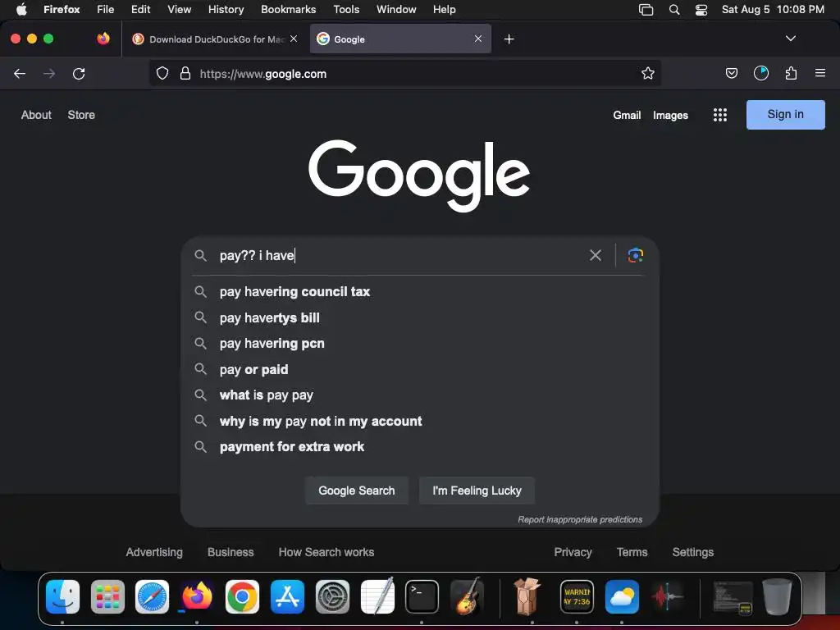
Task: Click the Sign in button
Action: coord(785,115)
